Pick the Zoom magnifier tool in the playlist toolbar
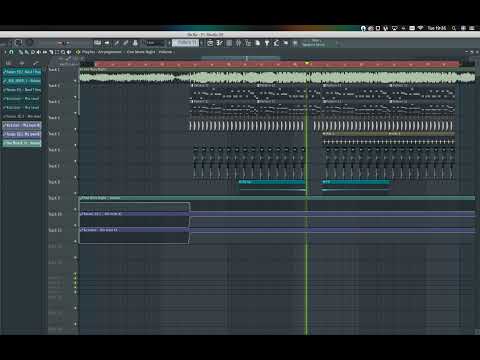This screenshot has width=480, height=360. (63, 52)
